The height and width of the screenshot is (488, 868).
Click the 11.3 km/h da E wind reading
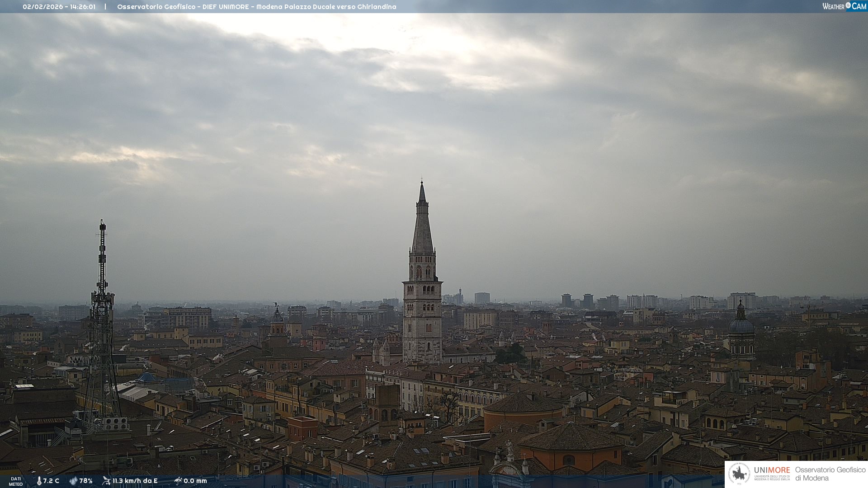[135, 481]
